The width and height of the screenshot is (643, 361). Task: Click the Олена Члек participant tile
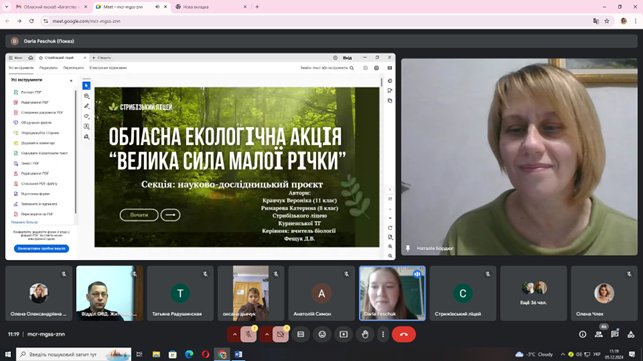(604, 293)
